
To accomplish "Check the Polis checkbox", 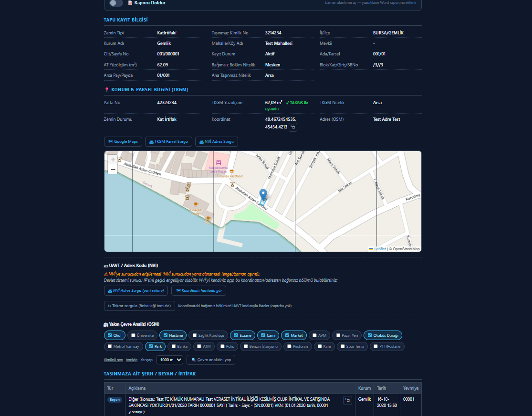I will click(222, 347).
